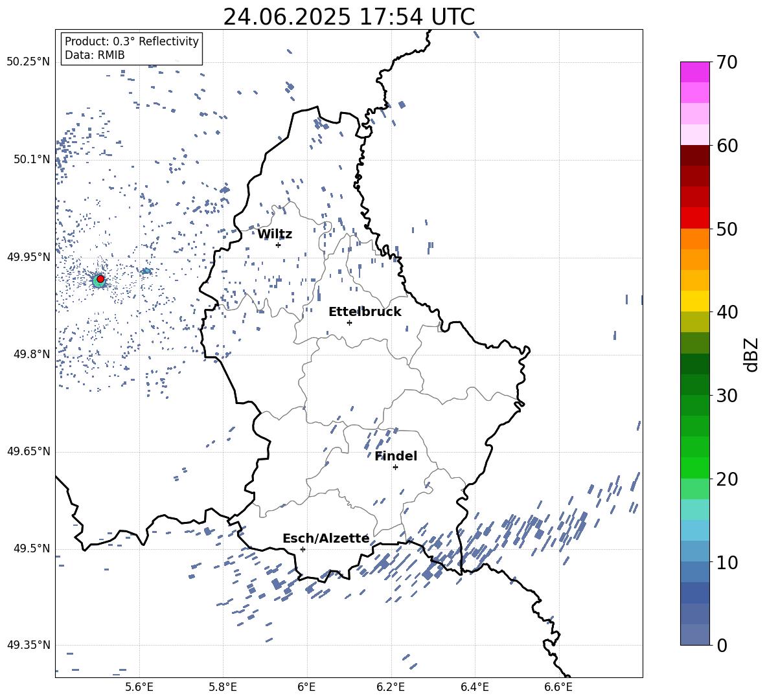The width and height of the screenshot is (767, 700).
Task: Click the 49.5°N latitude label
Action: [32, 548]
